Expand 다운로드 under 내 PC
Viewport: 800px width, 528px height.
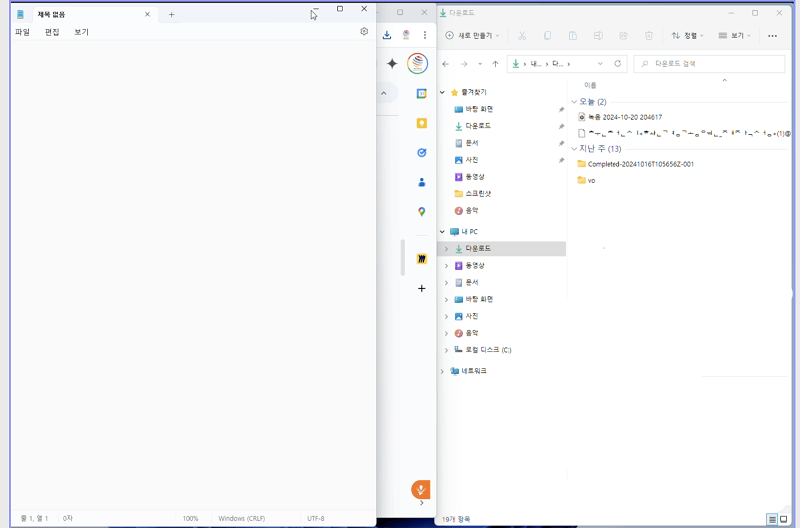pos(446,249)
